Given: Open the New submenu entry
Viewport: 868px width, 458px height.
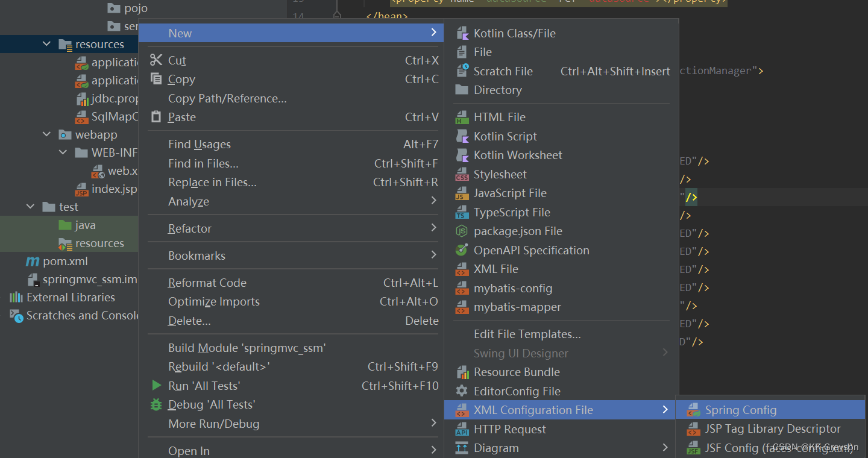Looking at the screenshot, I should pos(291,33).
